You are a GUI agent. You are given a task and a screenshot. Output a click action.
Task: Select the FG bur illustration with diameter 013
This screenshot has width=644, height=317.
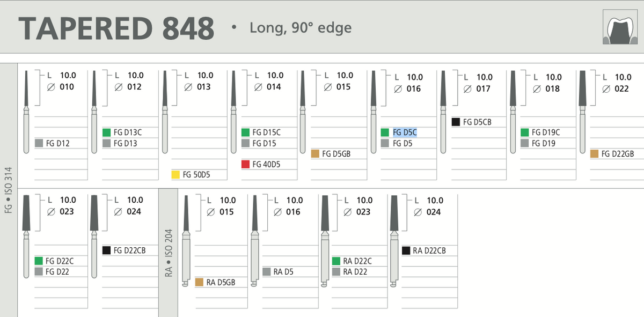165,112
